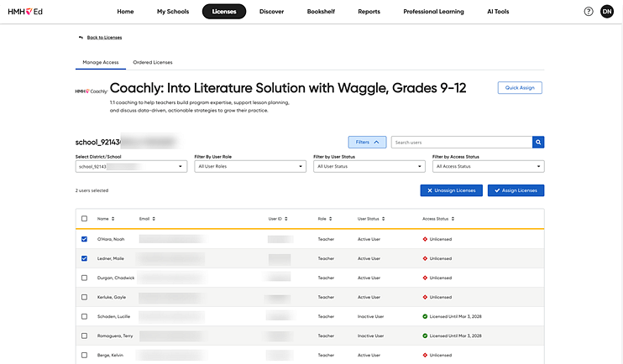Select the Licenses nav item
Screen dimensions: 623x364
224,12
